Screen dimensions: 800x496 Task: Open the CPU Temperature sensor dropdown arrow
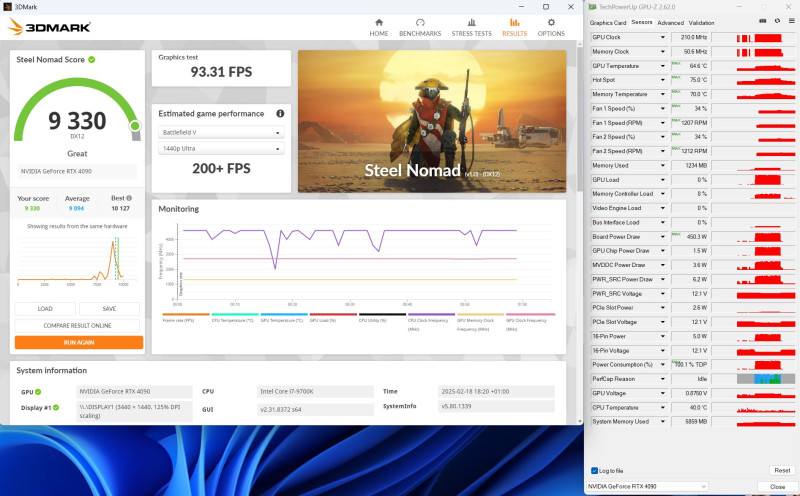coord(663,408)
